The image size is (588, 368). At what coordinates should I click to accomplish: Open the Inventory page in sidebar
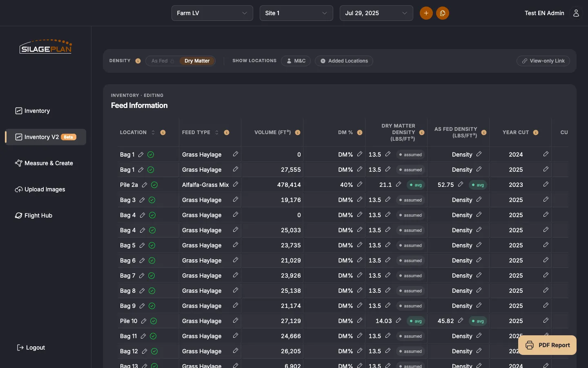[x=46, y=111]
